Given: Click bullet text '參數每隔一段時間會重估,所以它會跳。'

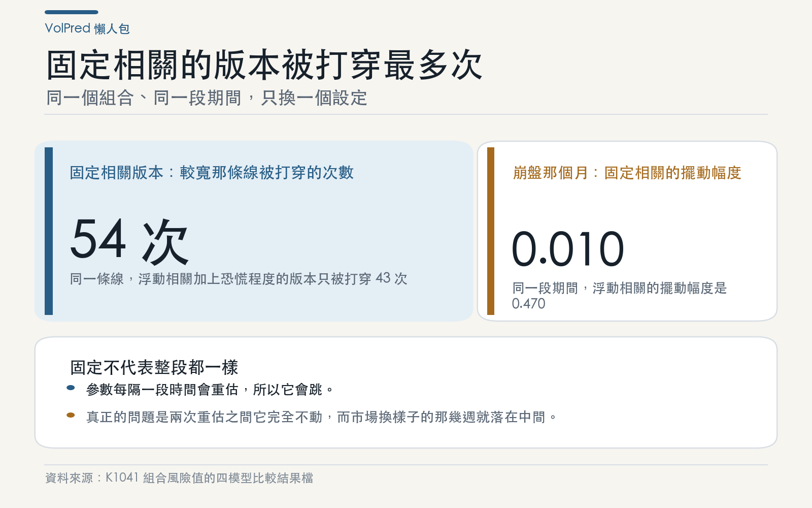Looking at the screenshot, I should (x=210, y=390).
